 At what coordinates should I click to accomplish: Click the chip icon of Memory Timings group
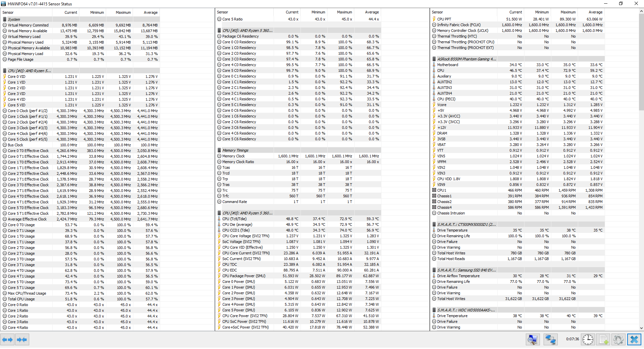coord(219,150)
